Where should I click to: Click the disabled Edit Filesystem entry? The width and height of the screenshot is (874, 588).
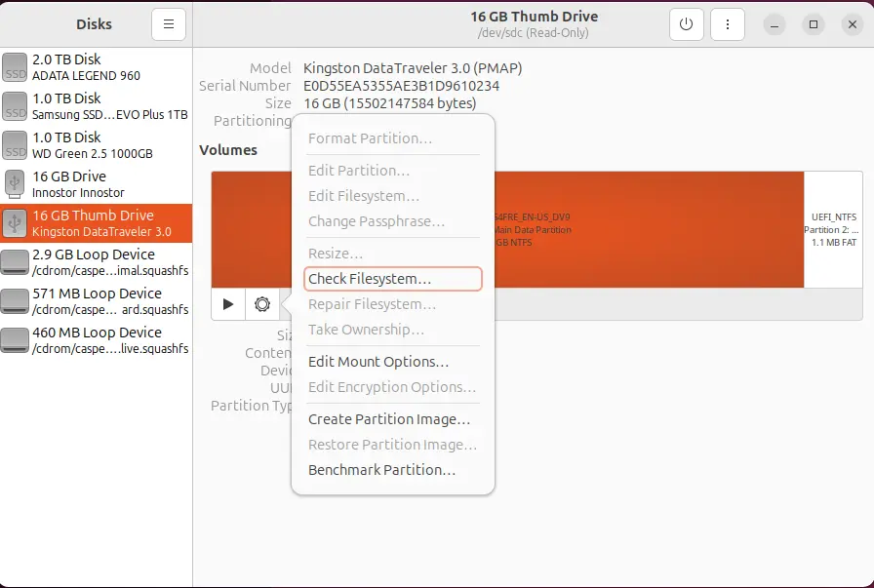coord(393,196)
